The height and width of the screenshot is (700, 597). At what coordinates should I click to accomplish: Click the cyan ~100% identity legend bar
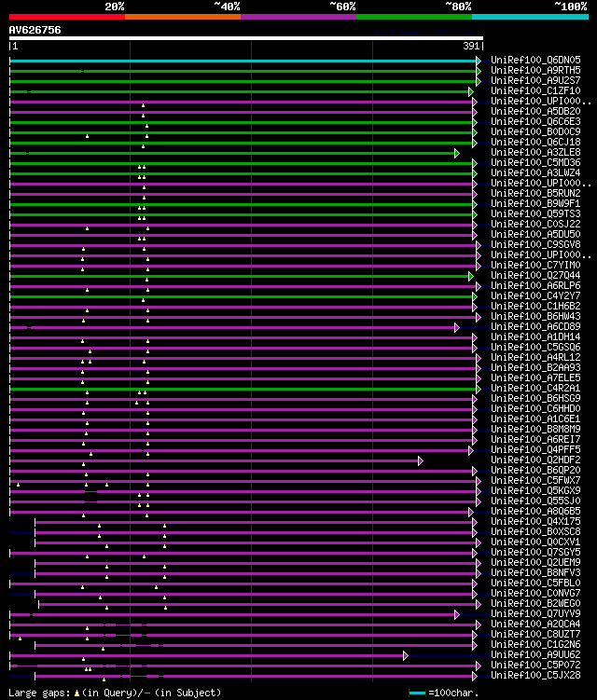click(x=530, y=17)
